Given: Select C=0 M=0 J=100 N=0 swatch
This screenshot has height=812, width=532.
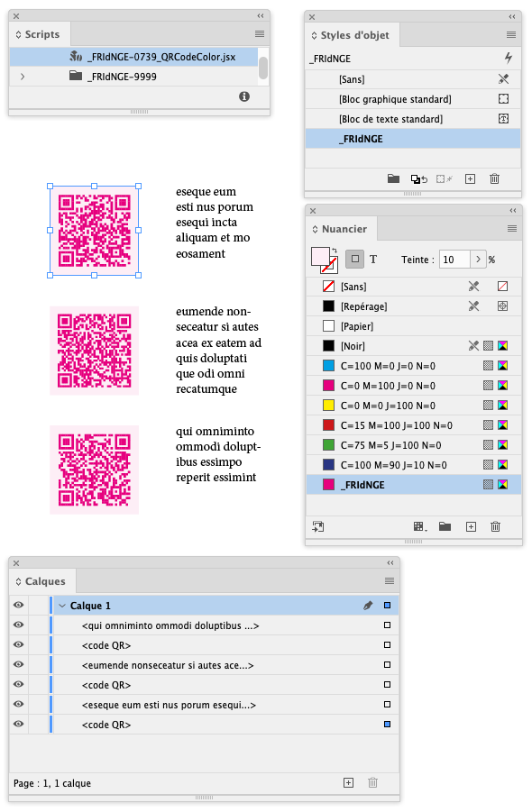Looking at the screenshot, I should pyautogui.click(x=413, y=406).
